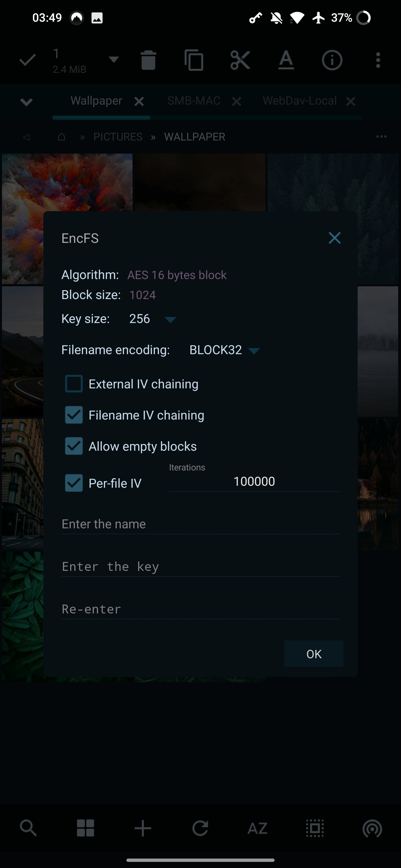Tap the delete trash icon
Screen dimensions: 401x868
148,60
